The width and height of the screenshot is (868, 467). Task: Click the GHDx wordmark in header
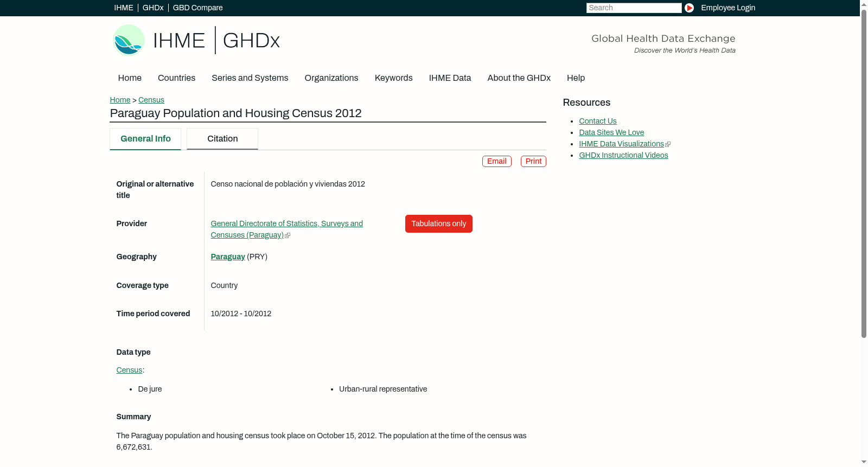(x=251, y=41)
